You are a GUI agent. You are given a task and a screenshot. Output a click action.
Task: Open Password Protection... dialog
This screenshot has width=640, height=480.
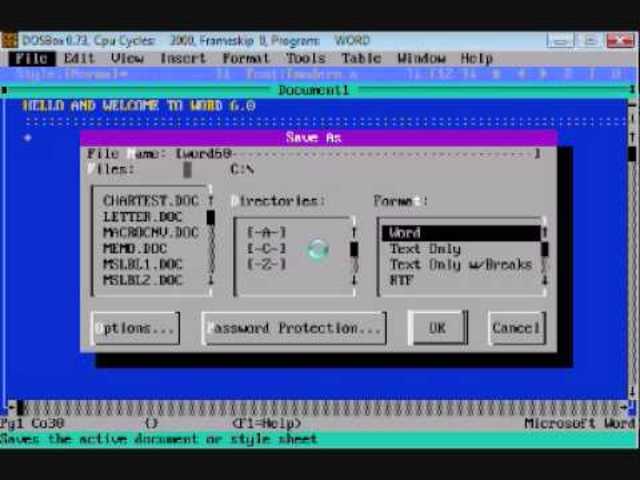294,328
